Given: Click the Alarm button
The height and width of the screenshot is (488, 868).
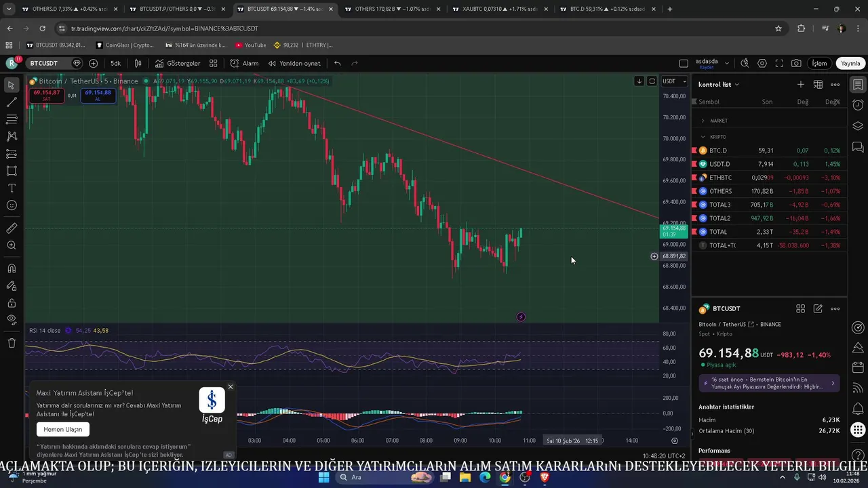Looking at the screenshot, I should click(245, 63).
